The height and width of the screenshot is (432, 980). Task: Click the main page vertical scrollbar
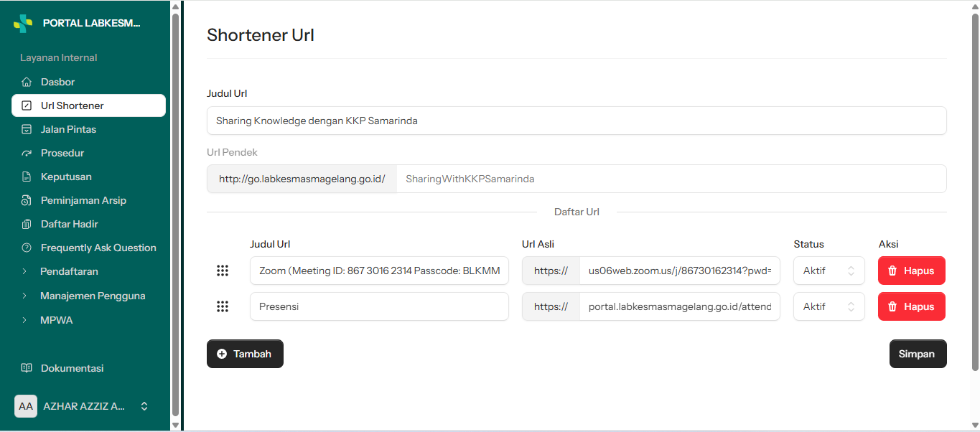(x=975, y=192)
